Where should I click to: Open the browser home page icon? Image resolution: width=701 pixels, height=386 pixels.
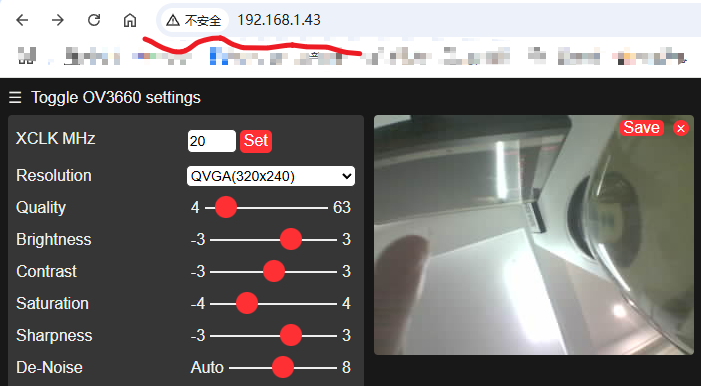(x=130, y=20)
